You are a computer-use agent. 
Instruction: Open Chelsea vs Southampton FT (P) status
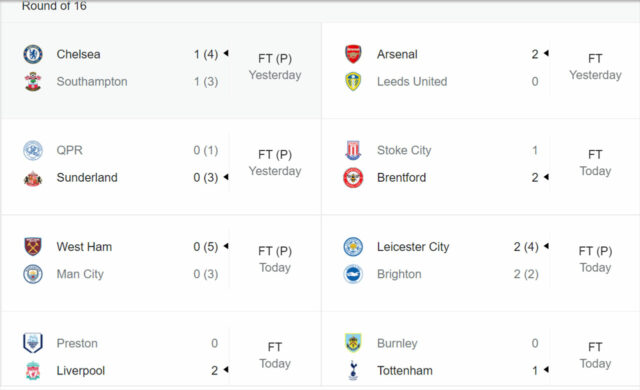[275, 59]
